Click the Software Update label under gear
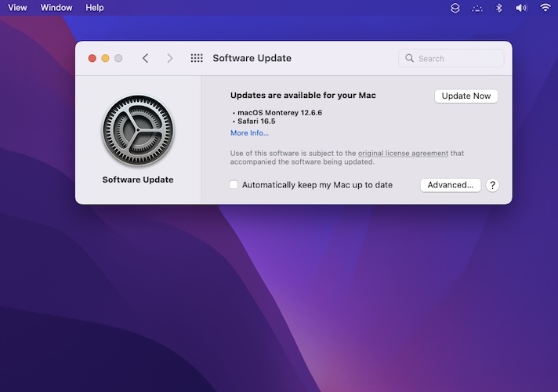558x392 pixels. click(x=138, y=180)
